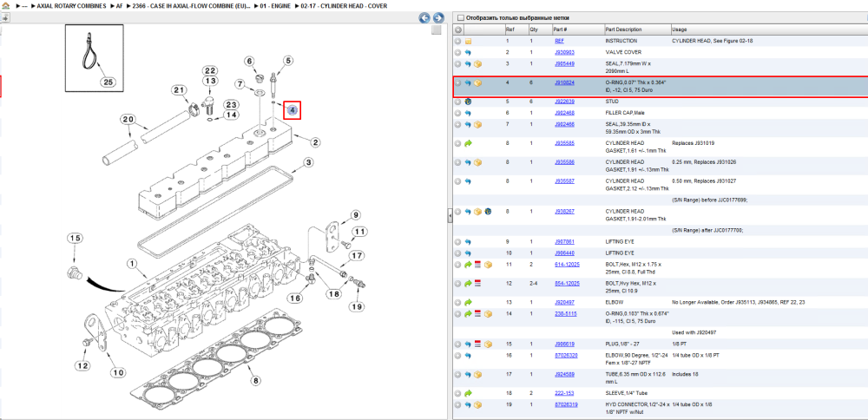868x420 pixels.
Task: Click package icon on O-RING J910824 row
Action: point(477,83)
